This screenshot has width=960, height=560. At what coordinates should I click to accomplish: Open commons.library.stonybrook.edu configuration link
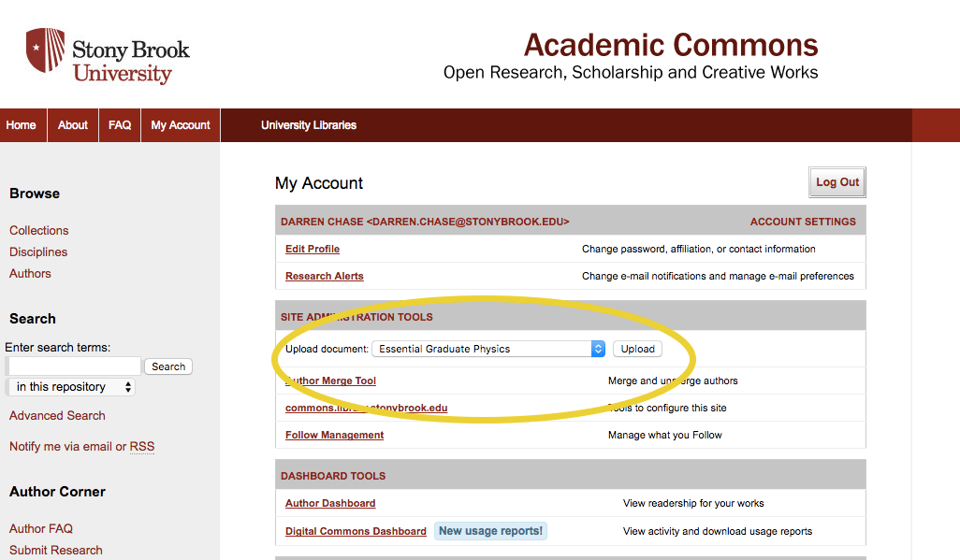(x=366, y=408)
